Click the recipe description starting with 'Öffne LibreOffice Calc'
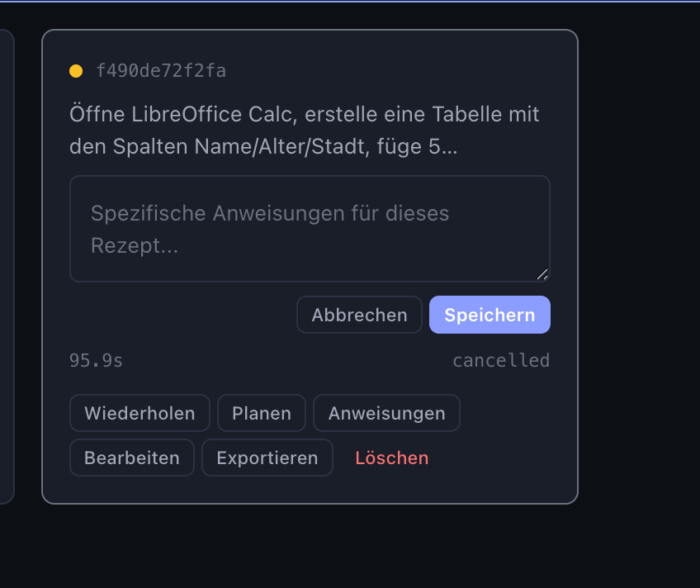This screenshot has height=588, width=700. (x=304, y=130)
